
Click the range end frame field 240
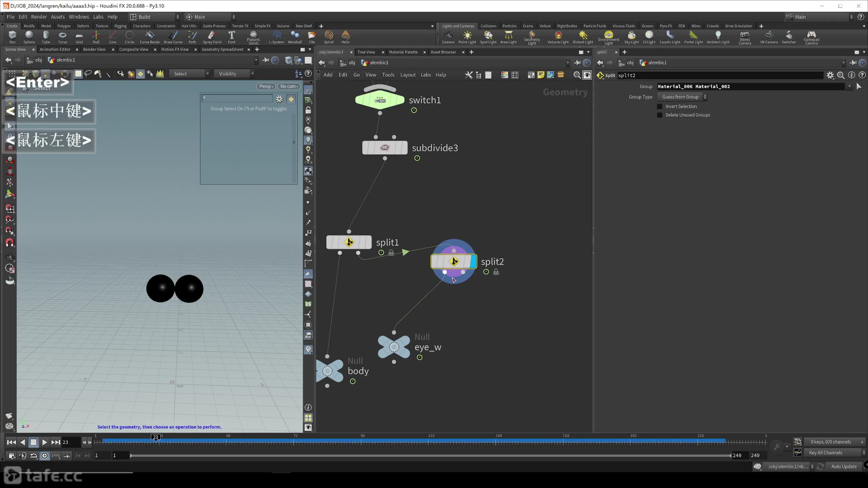pyautogui.click(x=737, y=455)
